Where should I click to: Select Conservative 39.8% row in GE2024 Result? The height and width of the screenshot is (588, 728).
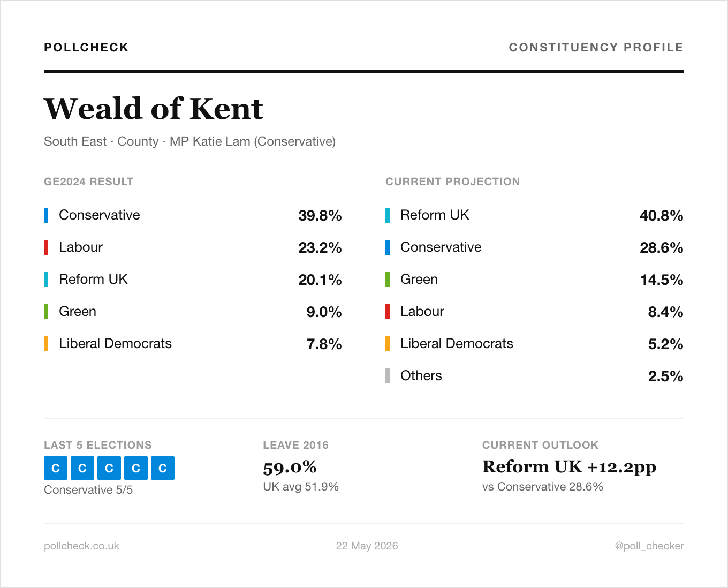(193, 215)
